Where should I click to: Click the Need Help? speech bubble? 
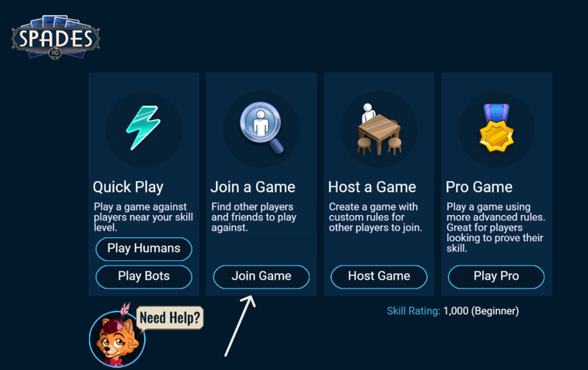[x=170, y=319]
